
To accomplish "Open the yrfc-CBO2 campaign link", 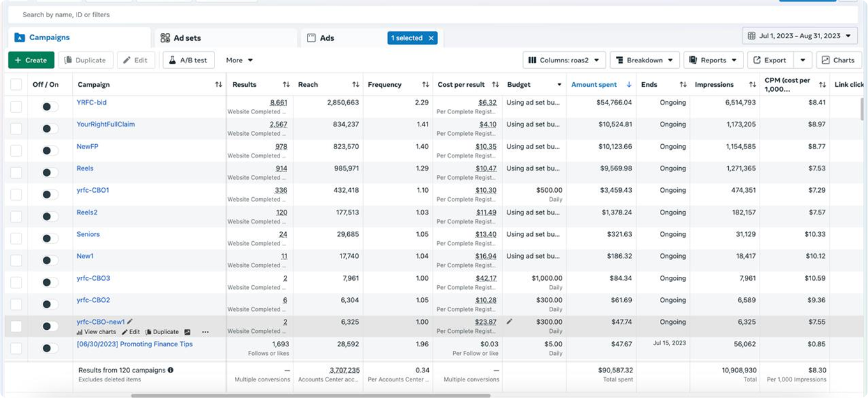I will (x=93, y=300).
